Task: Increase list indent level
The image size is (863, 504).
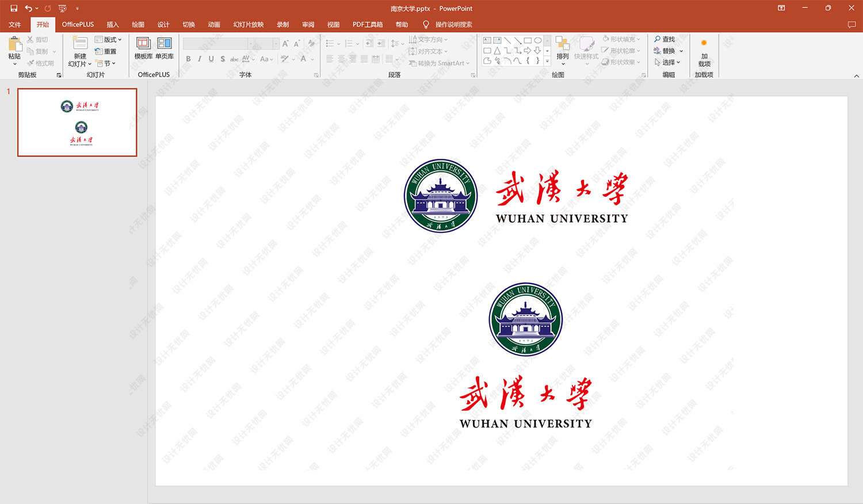Action: (381, 44)
